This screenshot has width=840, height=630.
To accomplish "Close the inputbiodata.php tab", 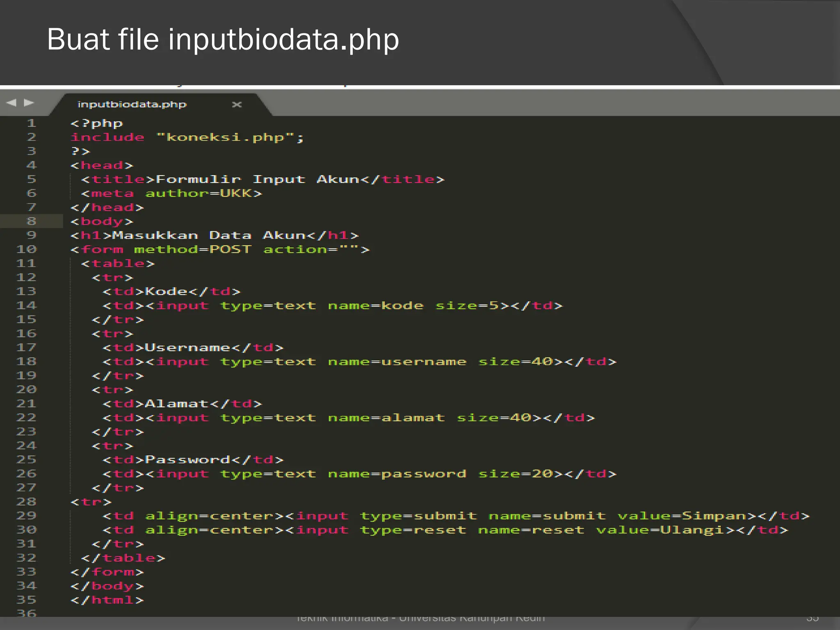I will click(237, 105).
